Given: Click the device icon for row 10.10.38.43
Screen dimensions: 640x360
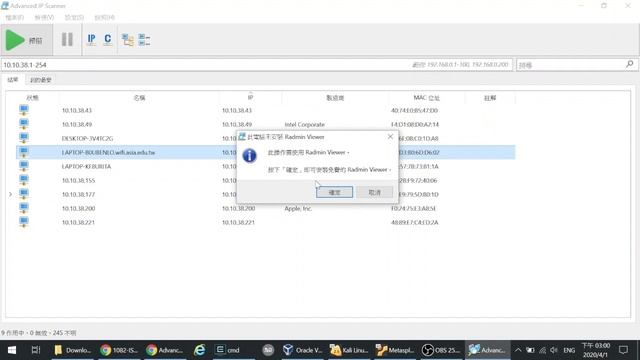Looking at the screenshot, I should point(24,110).
